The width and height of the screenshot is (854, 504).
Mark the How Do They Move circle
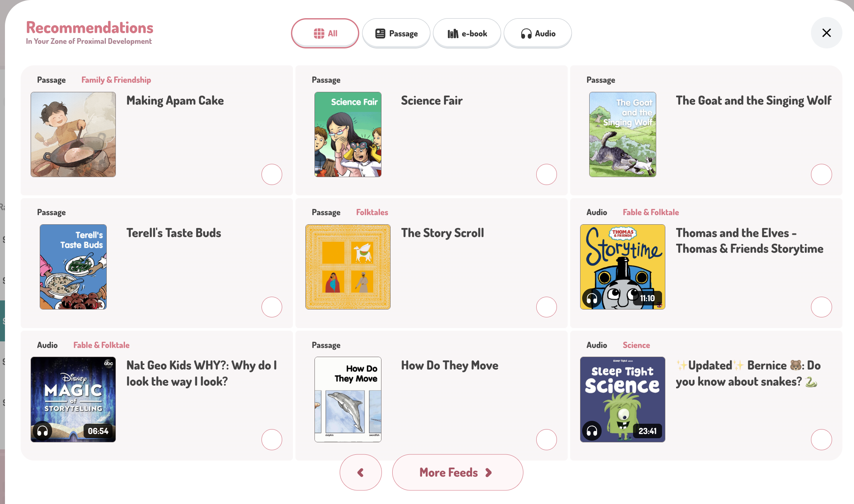tap(547, 439)
